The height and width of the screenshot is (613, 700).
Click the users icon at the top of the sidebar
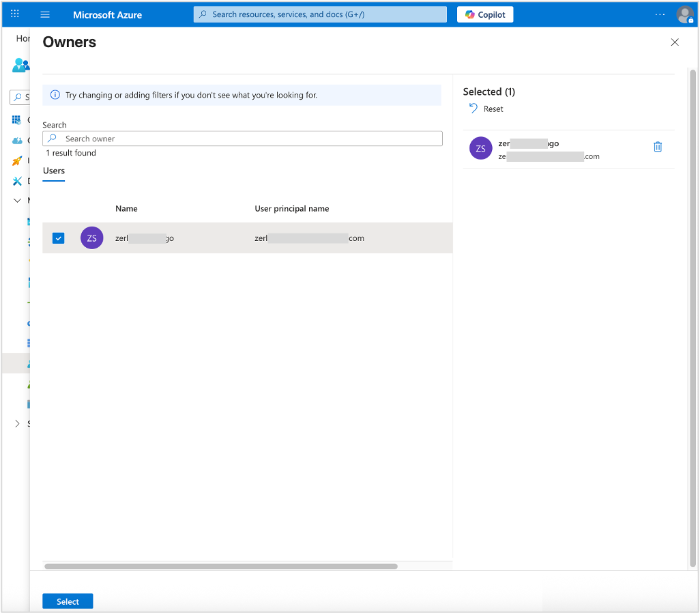[20, 65]
